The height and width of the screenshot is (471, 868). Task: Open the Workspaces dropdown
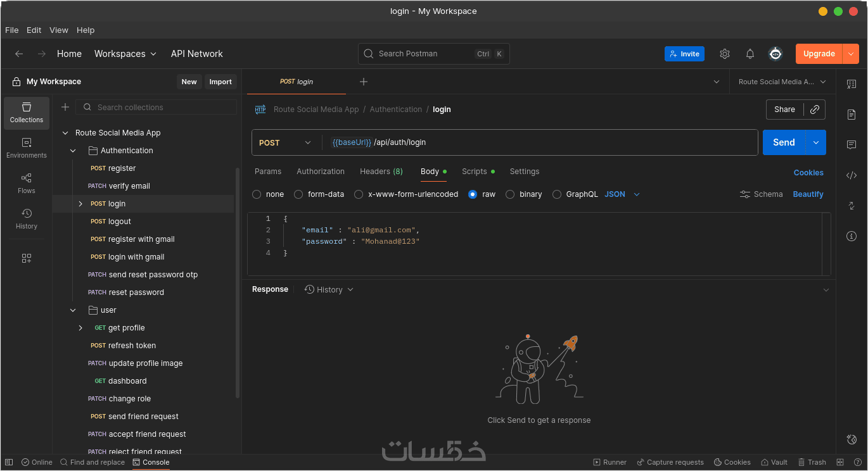point(125,54)
